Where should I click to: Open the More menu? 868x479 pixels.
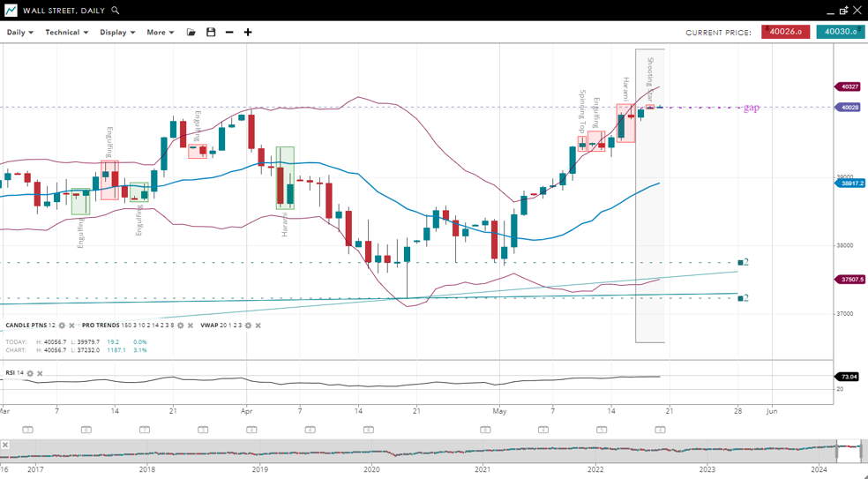[161, 33]
